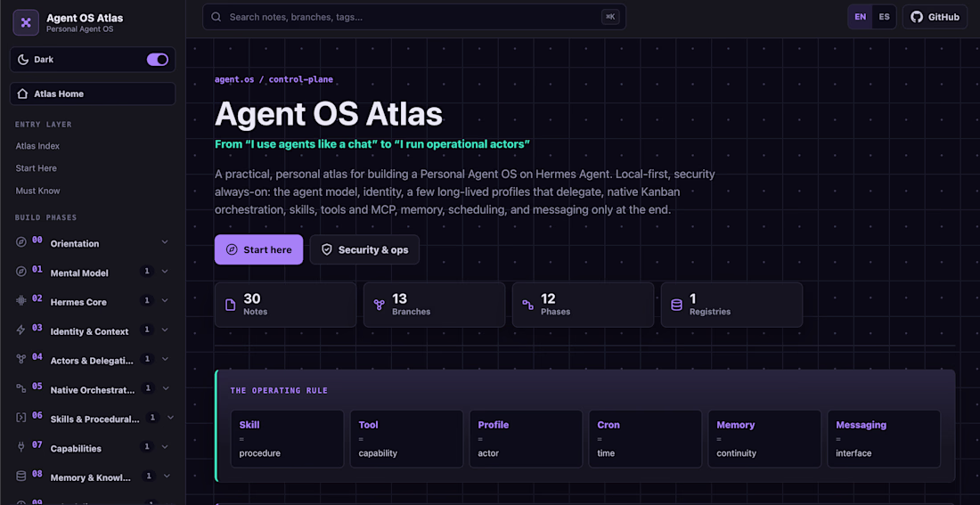Click THE OPERATING RULE heading
980x505 pixels.
tap(279, 391)
